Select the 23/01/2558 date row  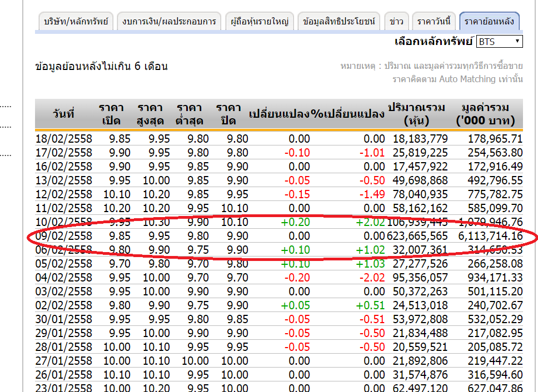[63, 388]
